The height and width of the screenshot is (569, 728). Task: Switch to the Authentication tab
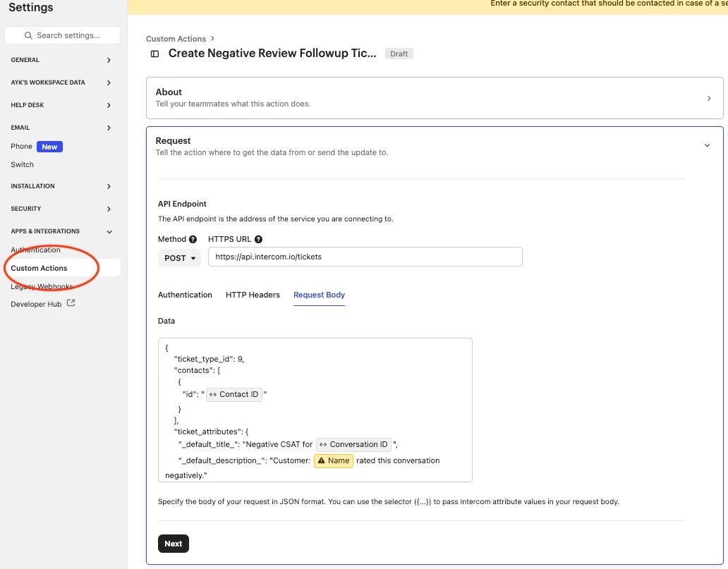[185, 295]
